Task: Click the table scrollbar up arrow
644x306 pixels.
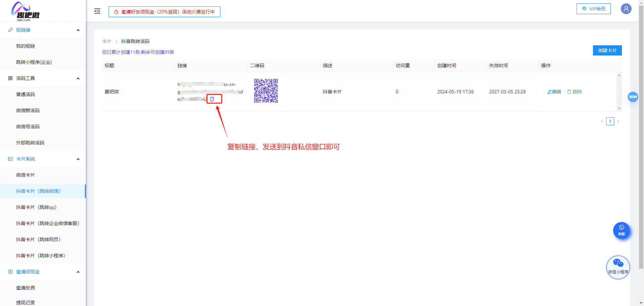Action: click(619, 75)
